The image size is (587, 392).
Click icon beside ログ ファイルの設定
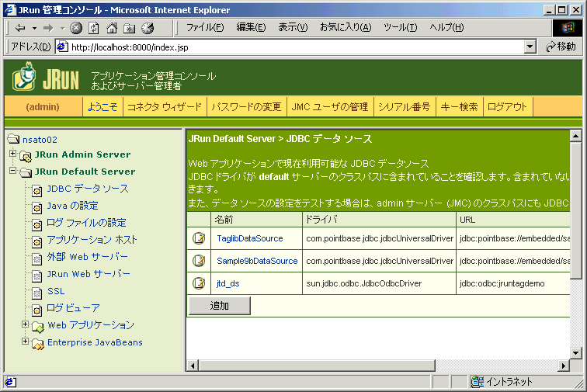(36, 224)
